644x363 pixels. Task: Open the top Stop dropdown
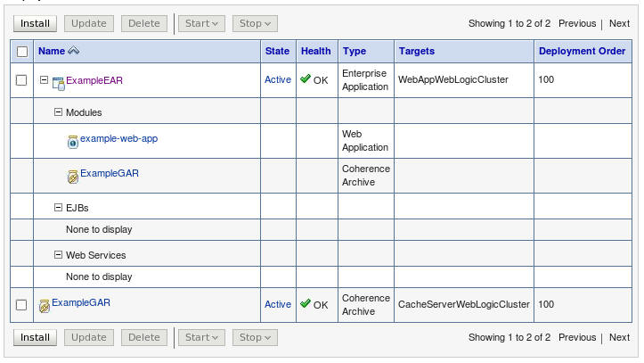click(x=255, y=23)
